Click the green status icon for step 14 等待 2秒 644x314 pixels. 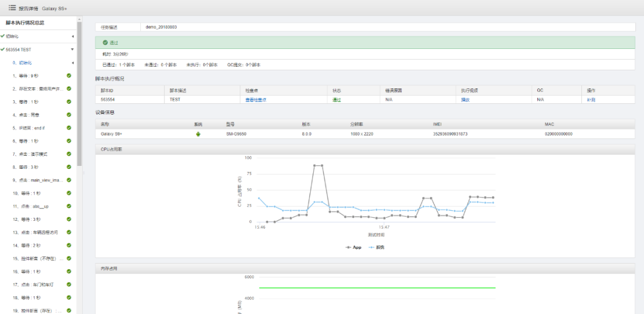69,245
